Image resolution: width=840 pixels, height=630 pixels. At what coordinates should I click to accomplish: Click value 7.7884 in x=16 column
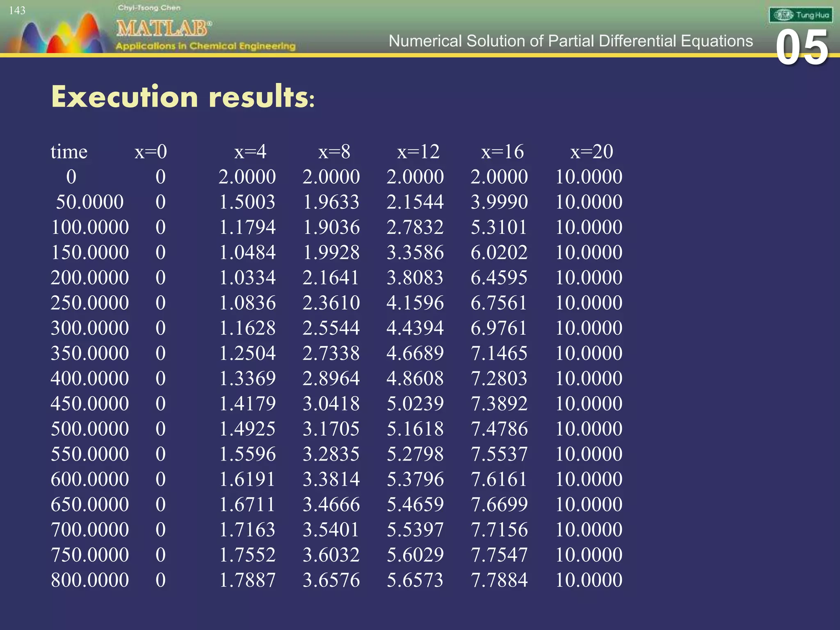(x=499, y=580)
